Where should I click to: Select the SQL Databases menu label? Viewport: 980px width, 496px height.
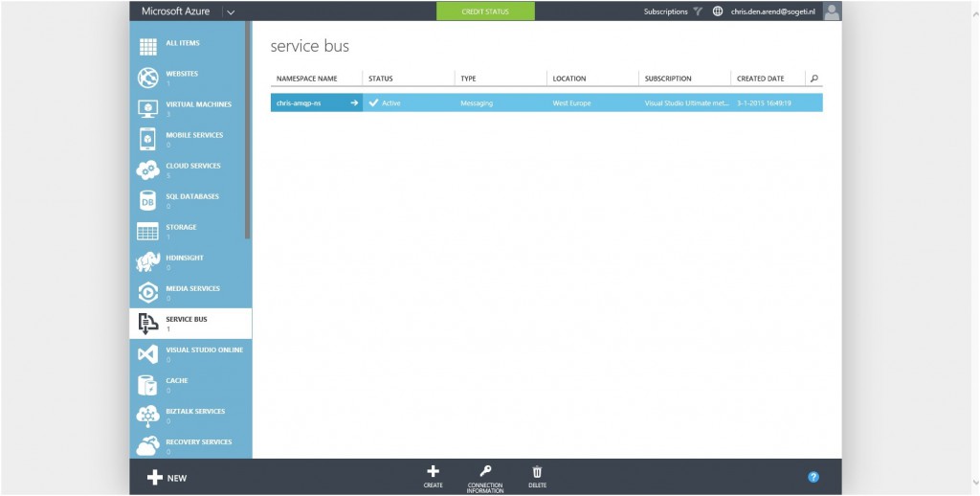coord(192,196)
